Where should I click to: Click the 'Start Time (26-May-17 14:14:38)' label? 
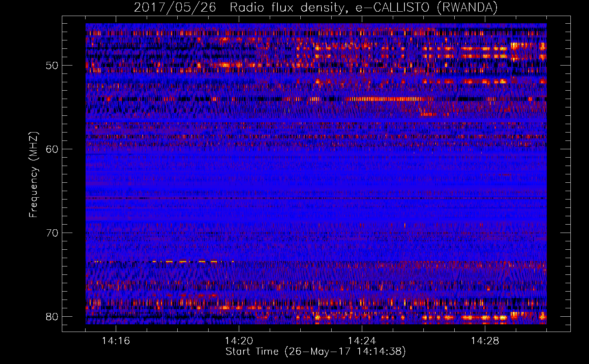pos(315,352)
